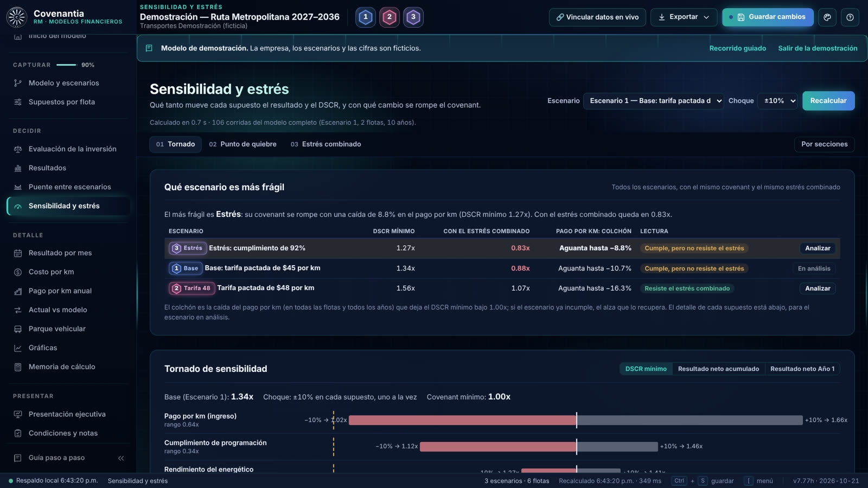Switch to the 01 Tornado tab
Screen dimensions: 868x488
point(175,144)
